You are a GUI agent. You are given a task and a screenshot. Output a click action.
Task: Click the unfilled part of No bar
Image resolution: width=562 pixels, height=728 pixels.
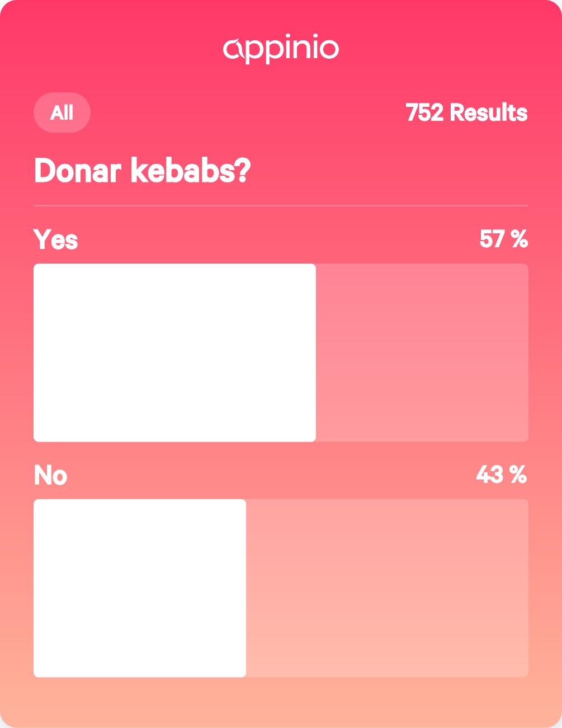coord(387,588)
